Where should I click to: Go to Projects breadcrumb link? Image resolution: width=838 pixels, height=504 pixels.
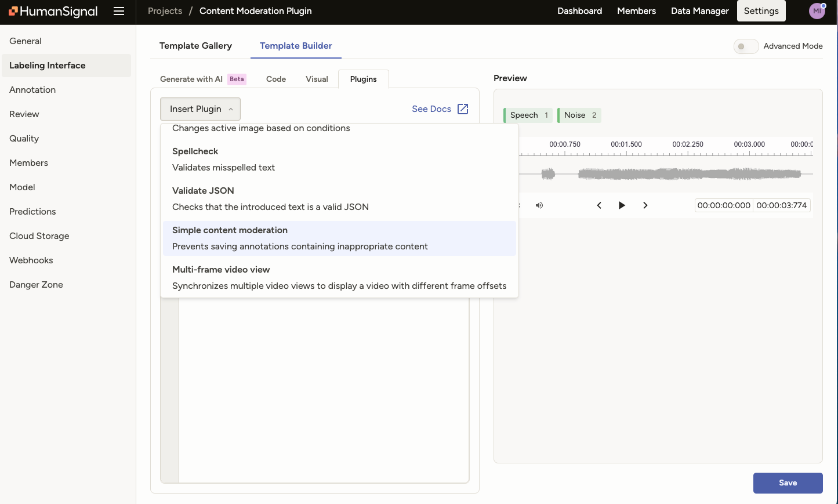[165, 11]
